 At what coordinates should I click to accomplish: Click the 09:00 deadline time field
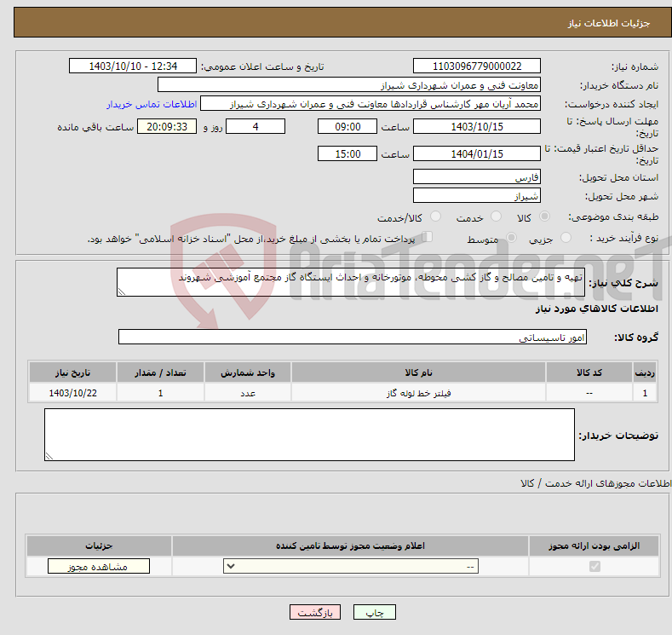[x=347, y=126]
